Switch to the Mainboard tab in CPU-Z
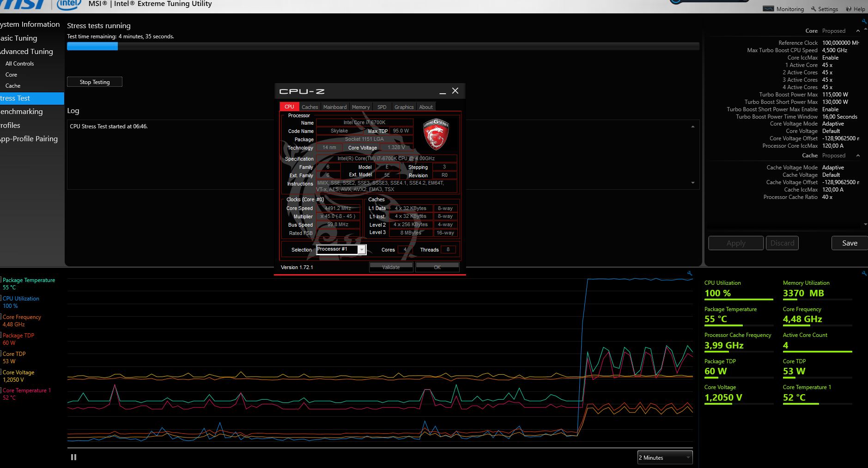 335,107
